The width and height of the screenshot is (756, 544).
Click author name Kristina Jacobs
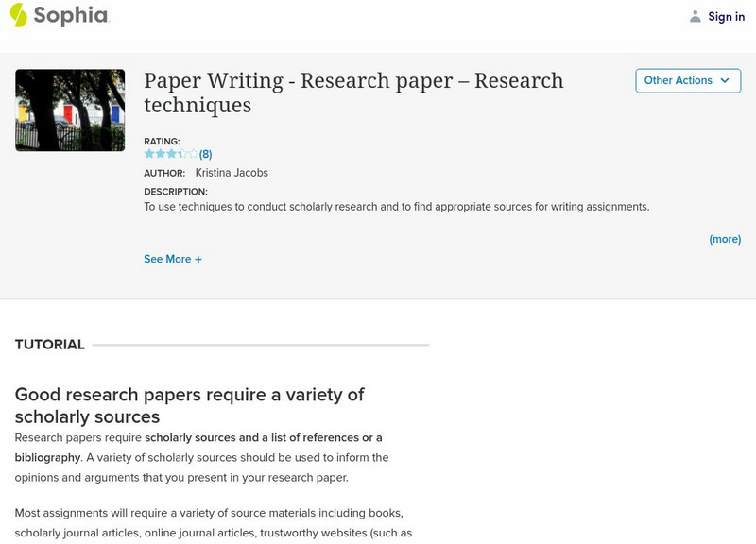232,173
